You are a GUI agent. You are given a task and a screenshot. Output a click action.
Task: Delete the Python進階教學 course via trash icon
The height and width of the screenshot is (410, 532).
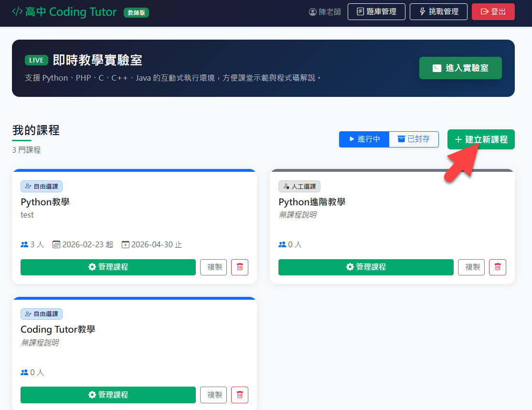click(x=497, y=267)
